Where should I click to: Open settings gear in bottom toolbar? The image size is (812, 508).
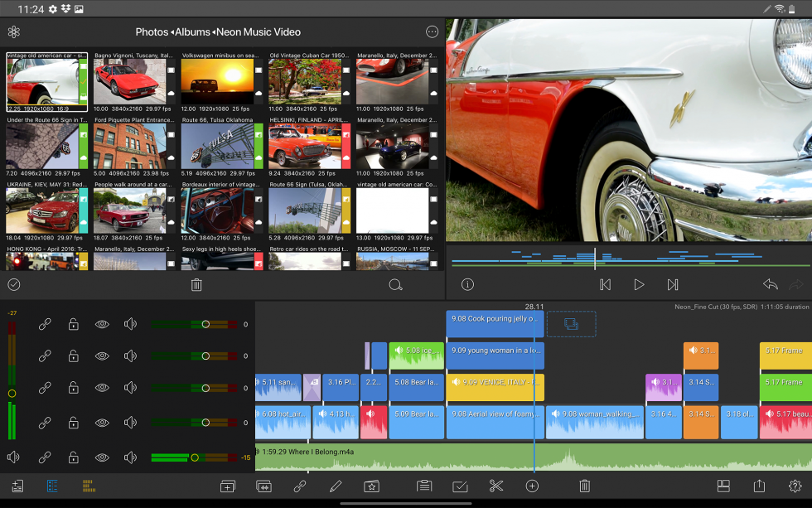pos(795,486)
